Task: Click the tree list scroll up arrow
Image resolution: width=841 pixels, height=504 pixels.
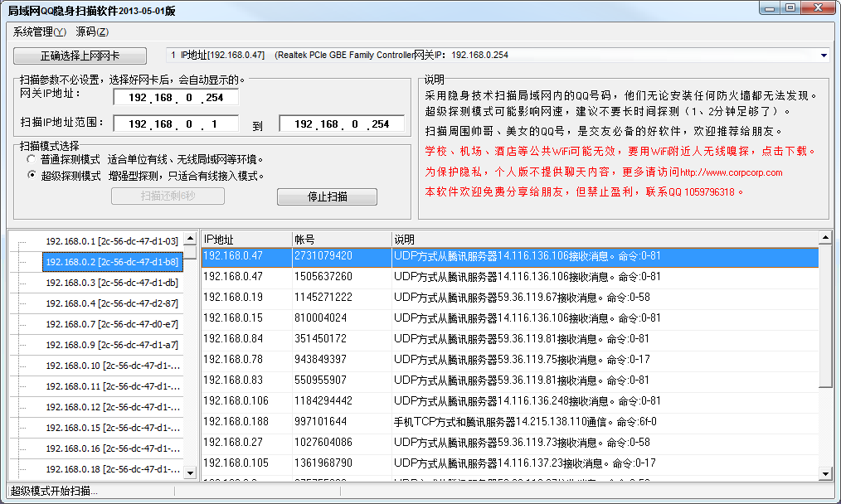Action: click(190, 238)
